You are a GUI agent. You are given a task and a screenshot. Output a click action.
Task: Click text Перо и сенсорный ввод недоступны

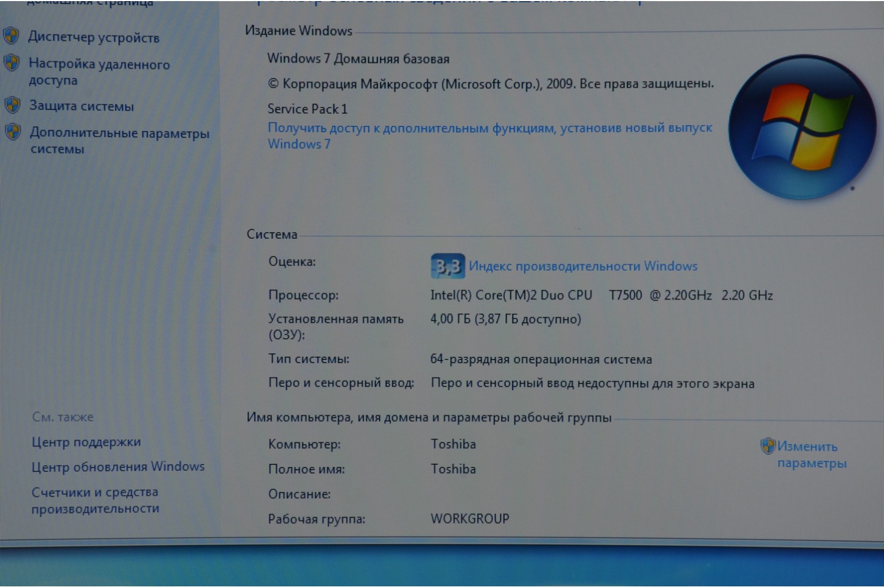(593, 383)
